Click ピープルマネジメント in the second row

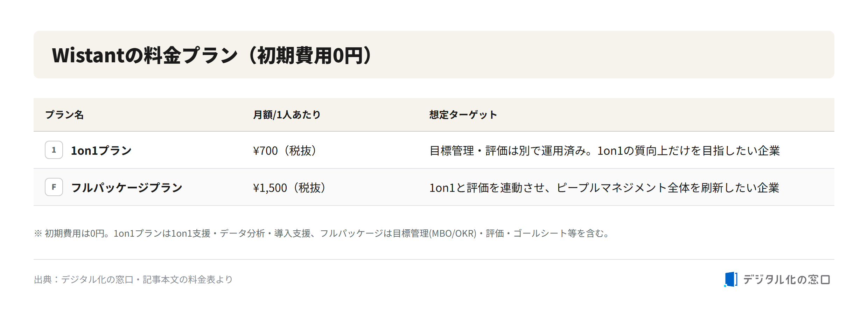[612, 188]
